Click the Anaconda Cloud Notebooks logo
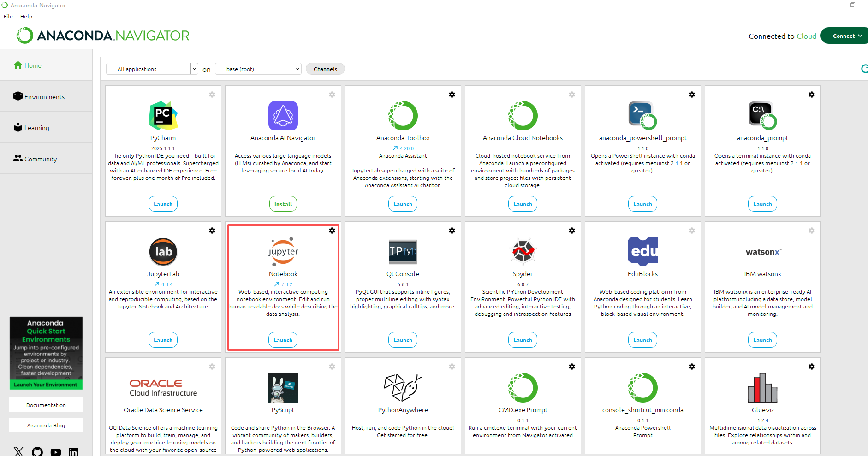The height and width of the screenshot is (456, 868). pyautogui.click(x=523, y=116)
